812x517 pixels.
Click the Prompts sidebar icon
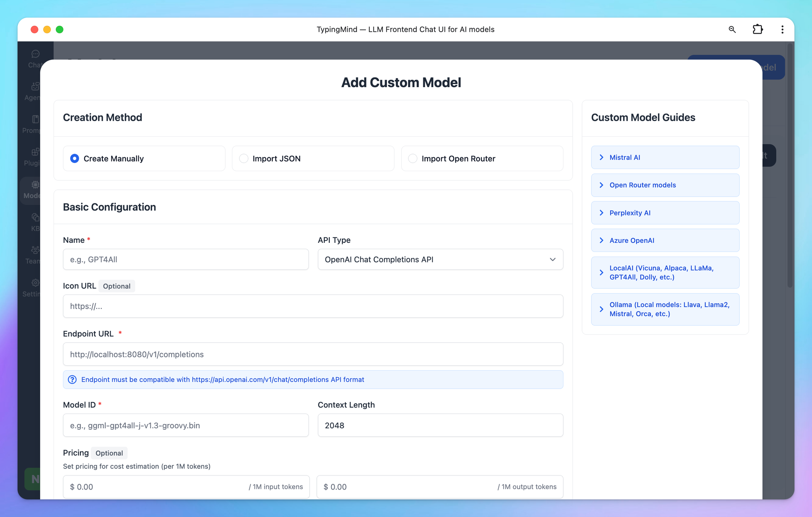point(35,120)
